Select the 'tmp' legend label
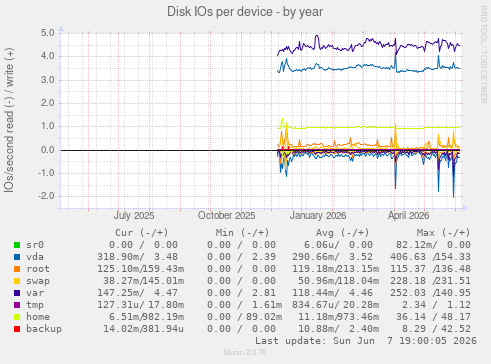This screenshot has width=491, height=364. click(35, 305)
